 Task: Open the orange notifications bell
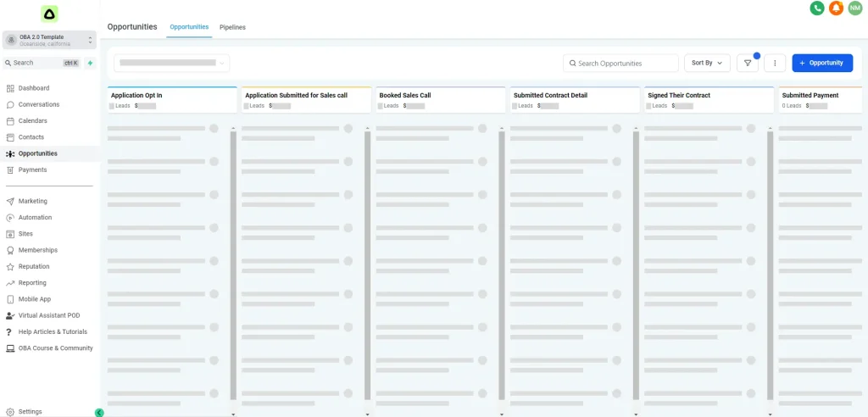836,8
